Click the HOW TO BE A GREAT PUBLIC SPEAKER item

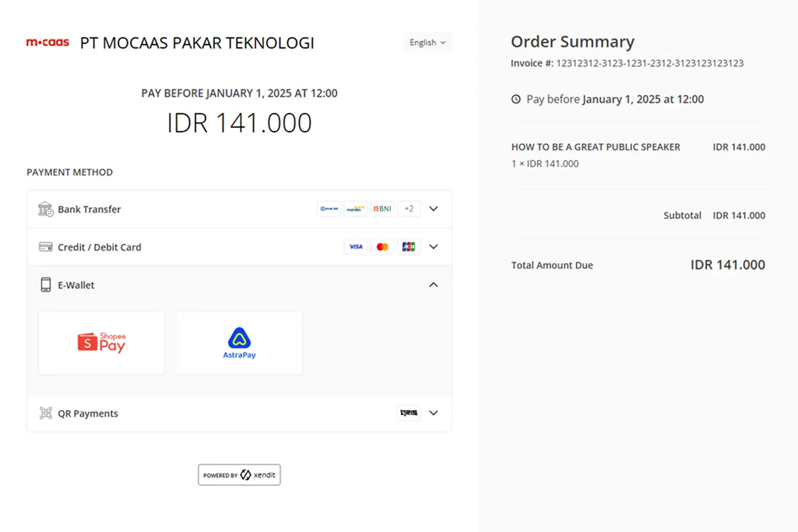(595, 147)
